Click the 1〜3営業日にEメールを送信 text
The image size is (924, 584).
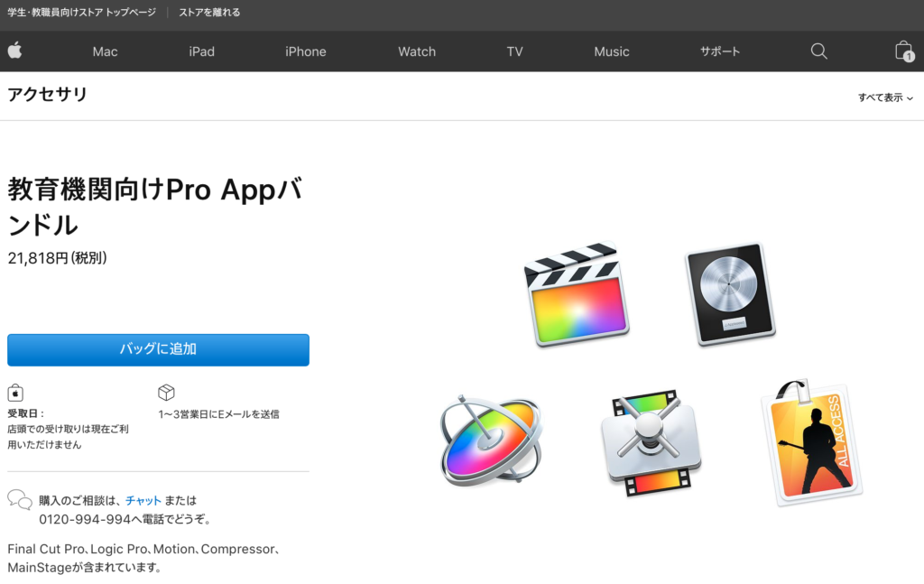tap(218, 414)
